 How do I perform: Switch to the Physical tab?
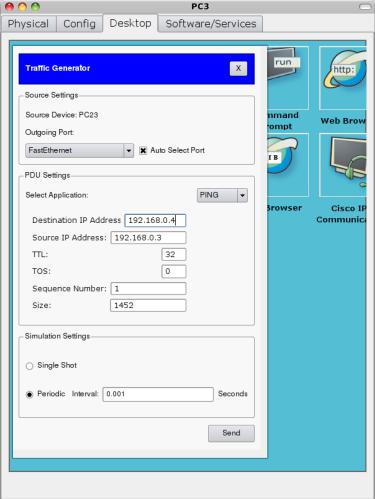tap(28, 24)
